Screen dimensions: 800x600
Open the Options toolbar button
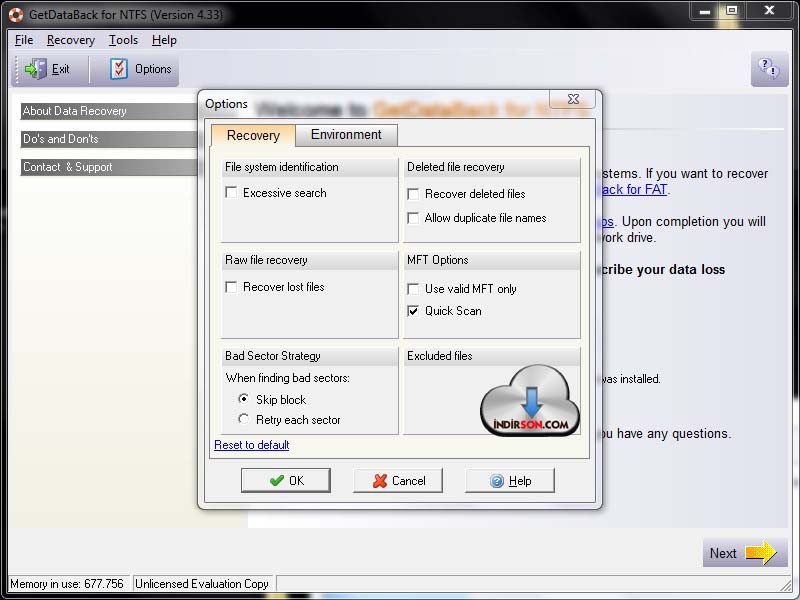140,69
